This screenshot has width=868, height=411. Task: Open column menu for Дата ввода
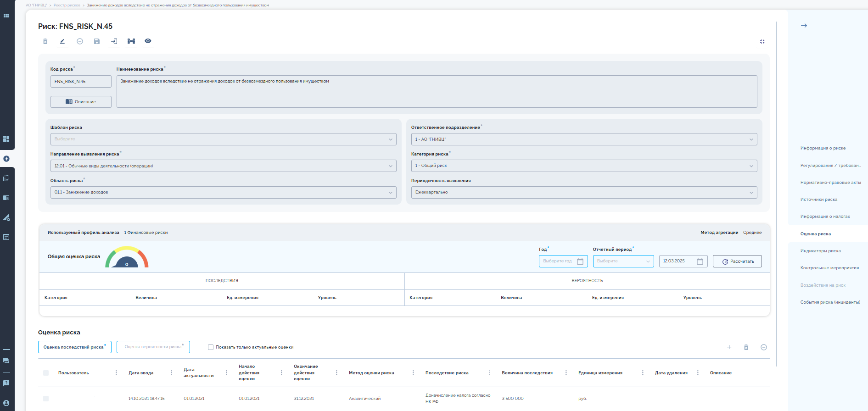[x=171, y=373]
